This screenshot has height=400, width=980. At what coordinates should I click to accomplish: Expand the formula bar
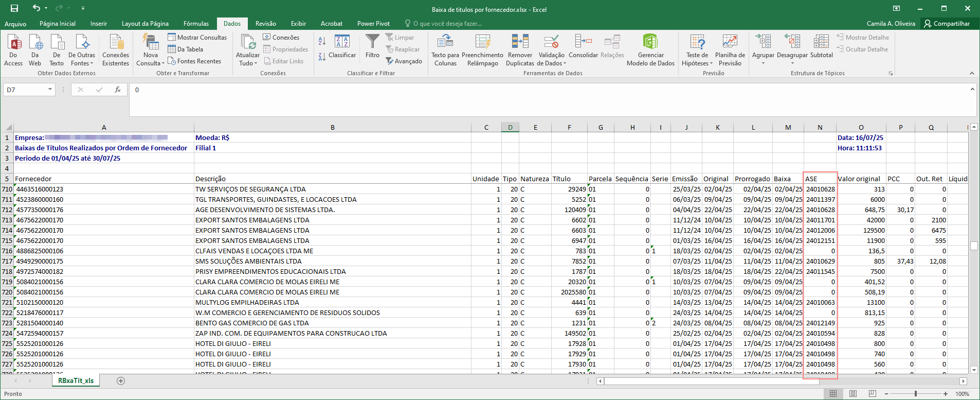coord(972,89)
